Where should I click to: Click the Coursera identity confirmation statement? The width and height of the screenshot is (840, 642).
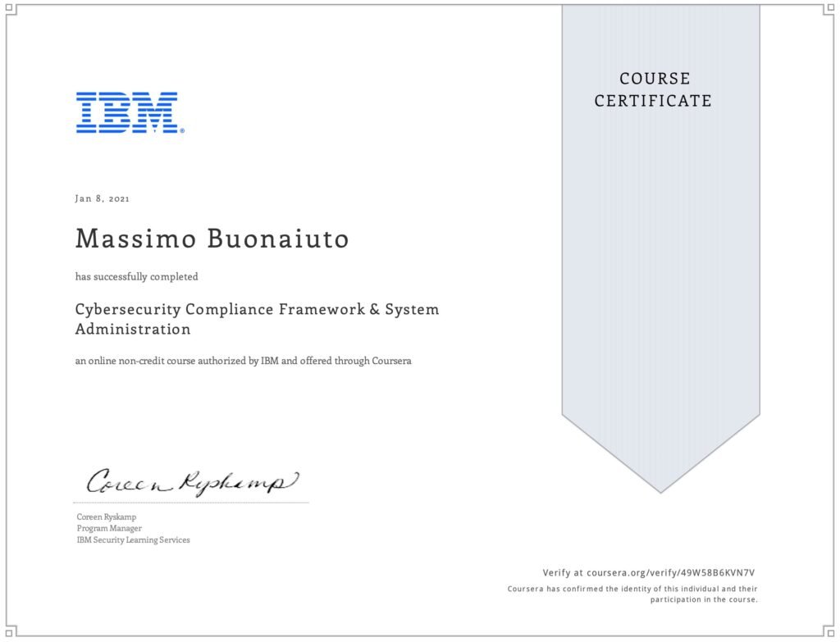pos(632,594)
